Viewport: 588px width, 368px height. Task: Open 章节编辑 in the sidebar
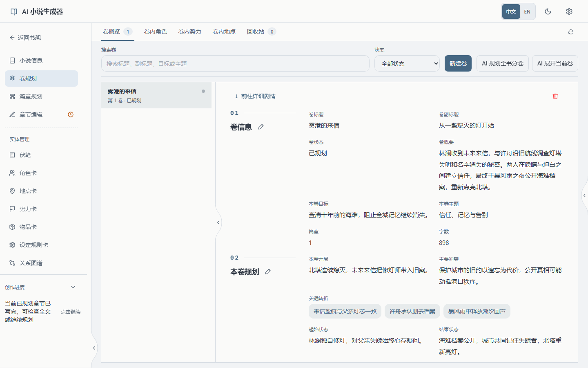pos(41,114)
